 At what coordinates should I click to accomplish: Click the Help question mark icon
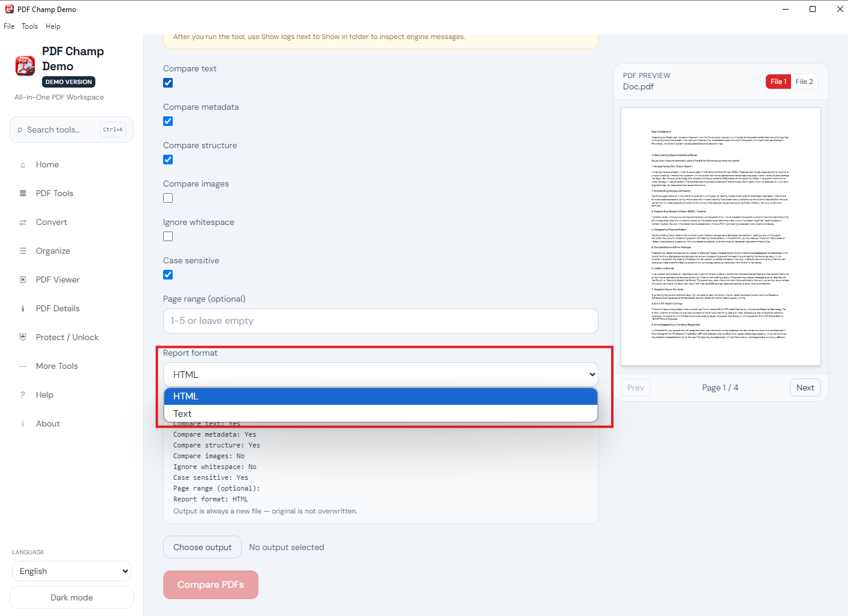(23, 395)
